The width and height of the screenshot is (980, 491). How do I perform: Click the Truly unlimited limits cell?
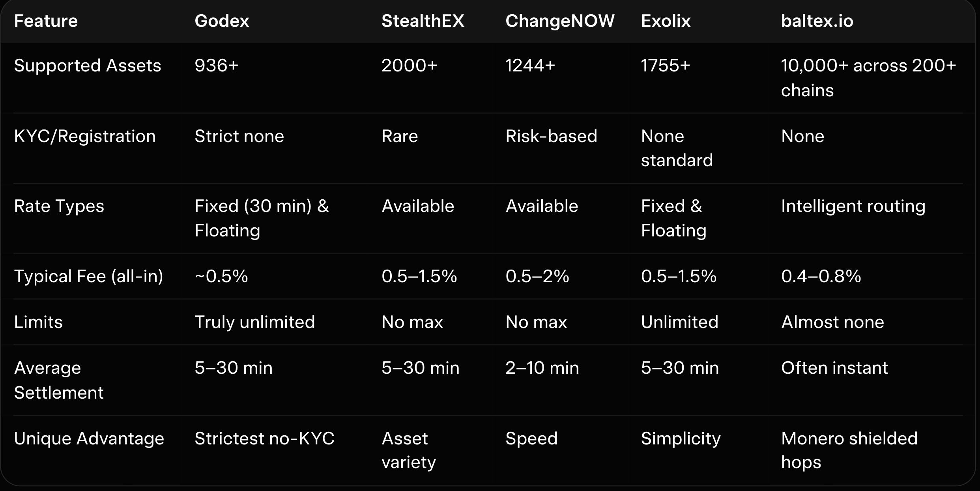tap(254, 322)
